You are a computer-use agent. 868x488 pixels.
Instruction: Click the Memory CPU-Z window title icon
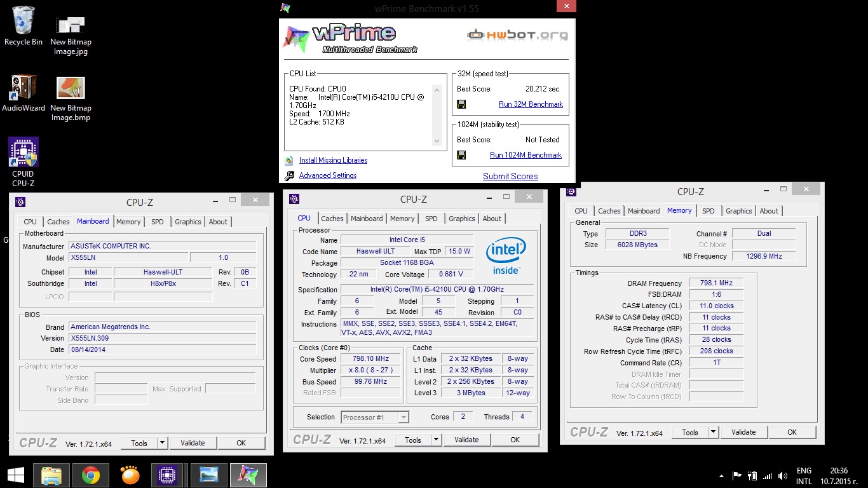click(571, 191)
